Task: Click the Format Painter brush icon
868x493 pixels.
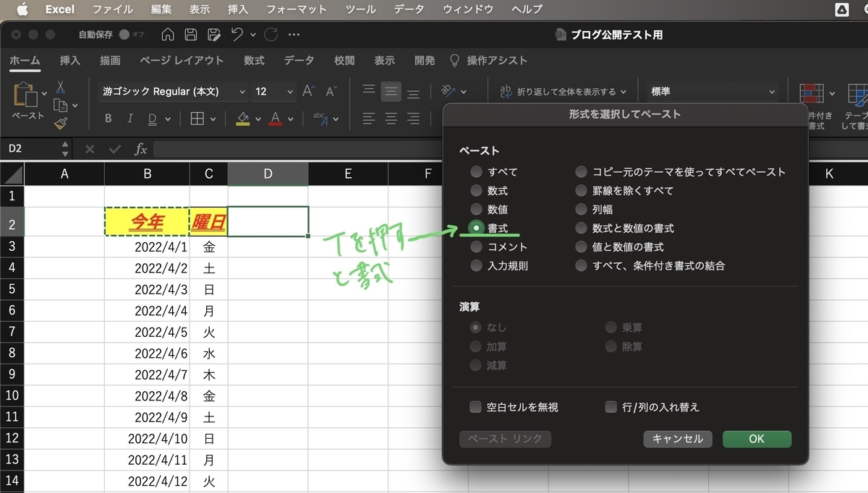Action: pos(60,124)
